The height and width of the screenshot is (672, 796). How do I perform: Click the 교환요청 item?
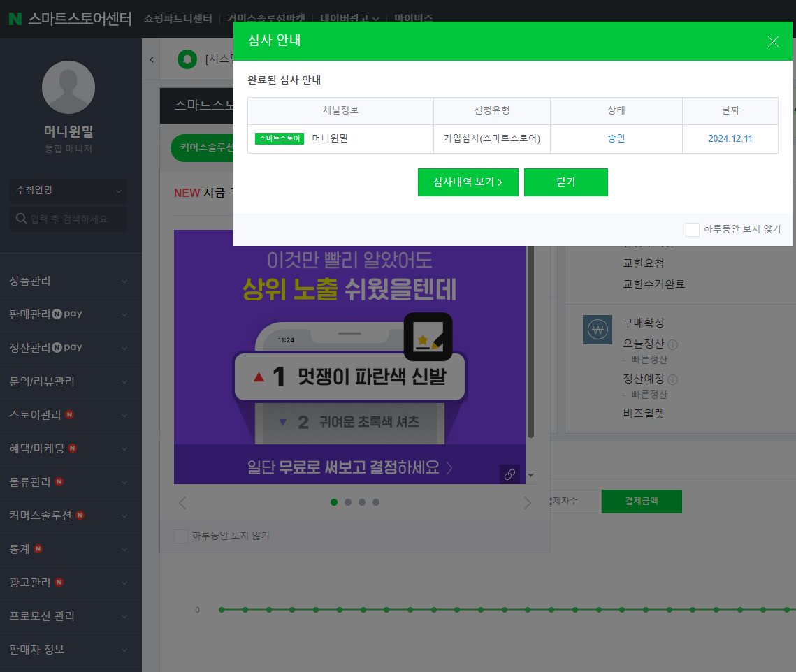[643, 263]
